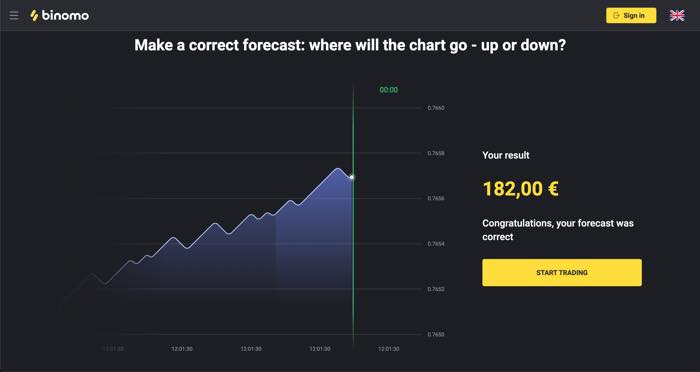
Task: Open the UK flag language selector
Action: pos(677,16)
